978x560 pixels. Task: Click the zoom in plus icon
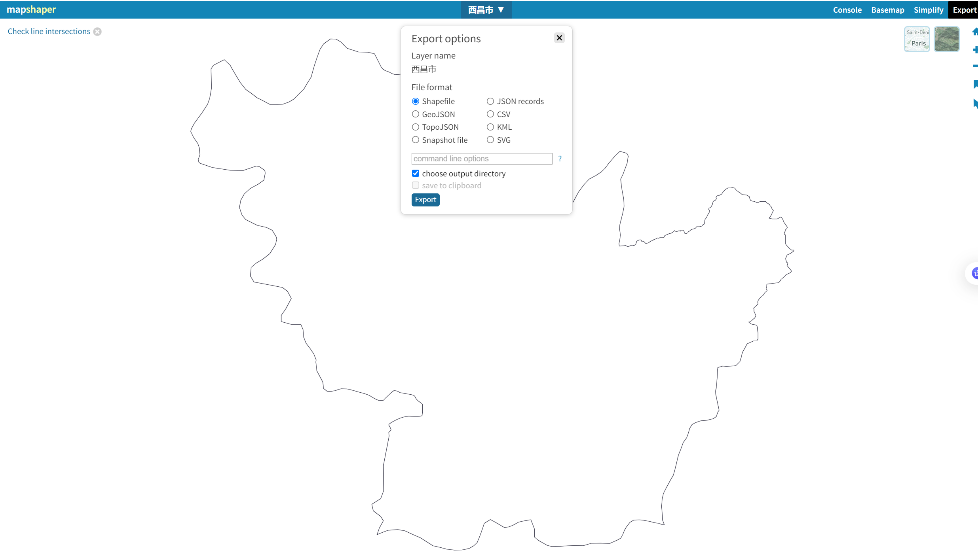975,49
